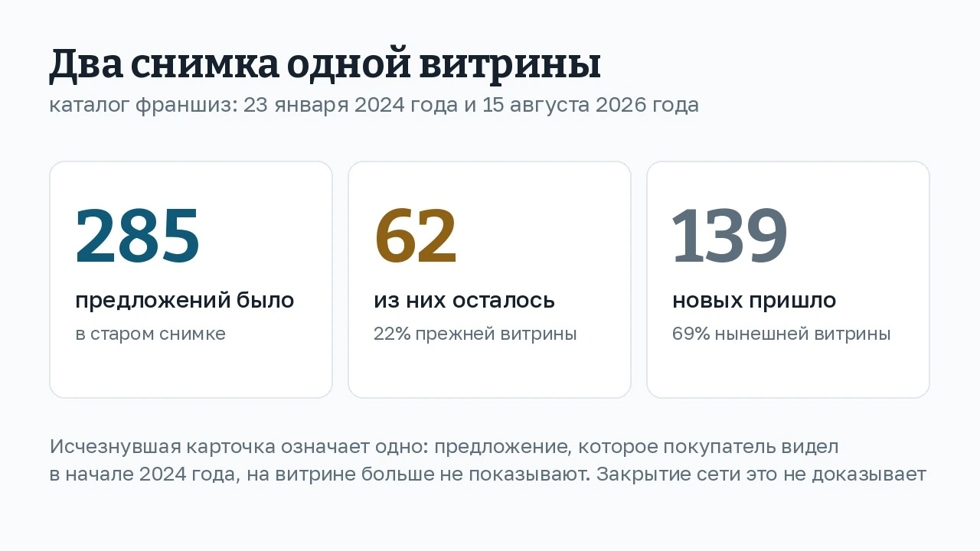Viewport: 980px width, 551px height.
Task: Click the date "15 августа 2026 года"
Action: point(590,106)
